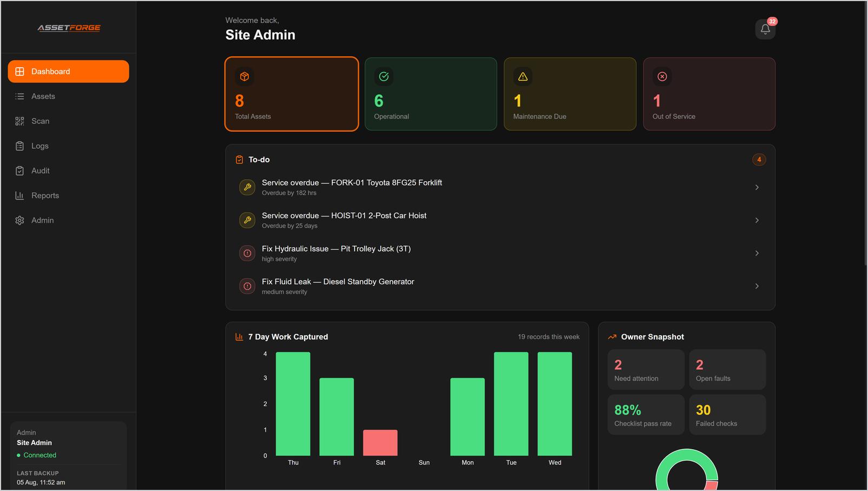Go to the Dashboard menu item
868x491 pixels.
pos(69,71)
